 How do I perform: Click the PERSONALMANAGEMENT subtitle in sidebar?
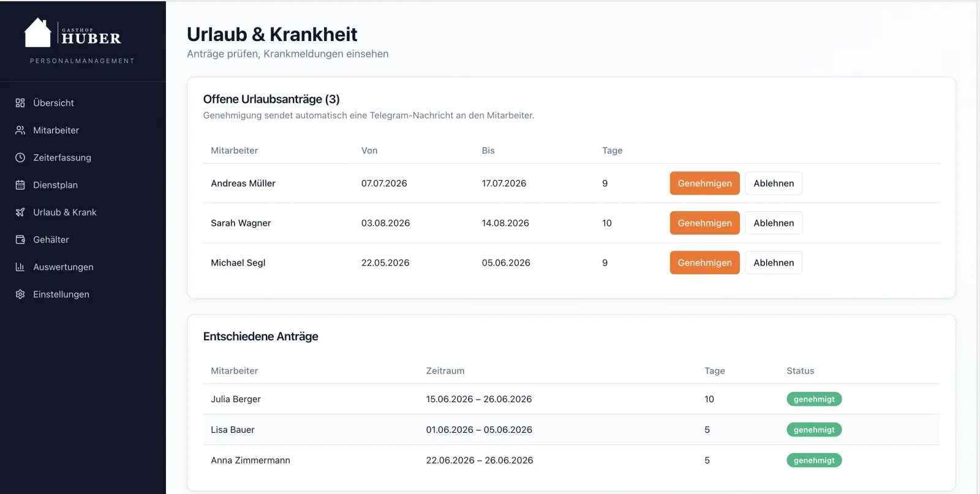pyautogui.click(x=82, y=61)
